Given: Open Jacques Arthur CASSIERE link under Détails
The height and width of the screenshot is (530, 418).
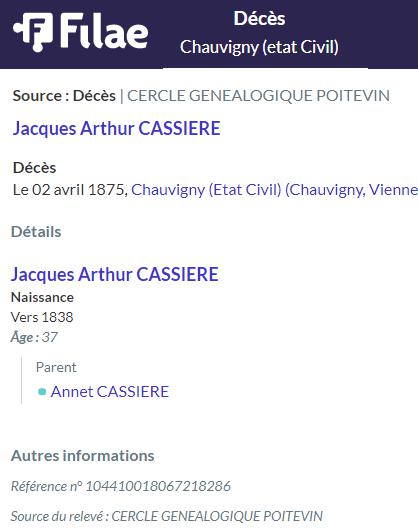Looking at the screenshot, I should click(115, 274).
